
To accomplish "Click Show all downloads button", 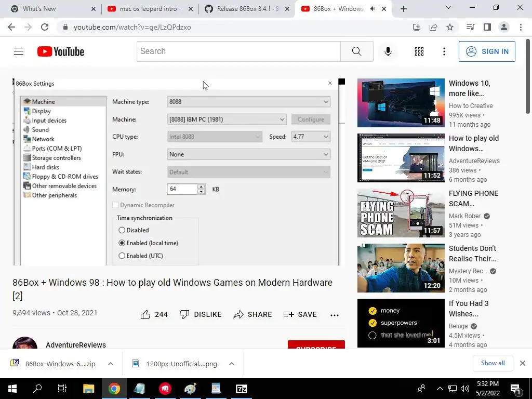I will coord(493,363).
